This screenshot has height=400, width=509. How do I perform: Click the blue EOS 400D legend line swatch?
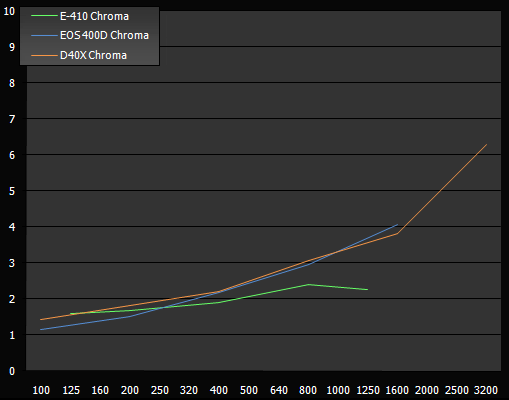click(44, 35)
